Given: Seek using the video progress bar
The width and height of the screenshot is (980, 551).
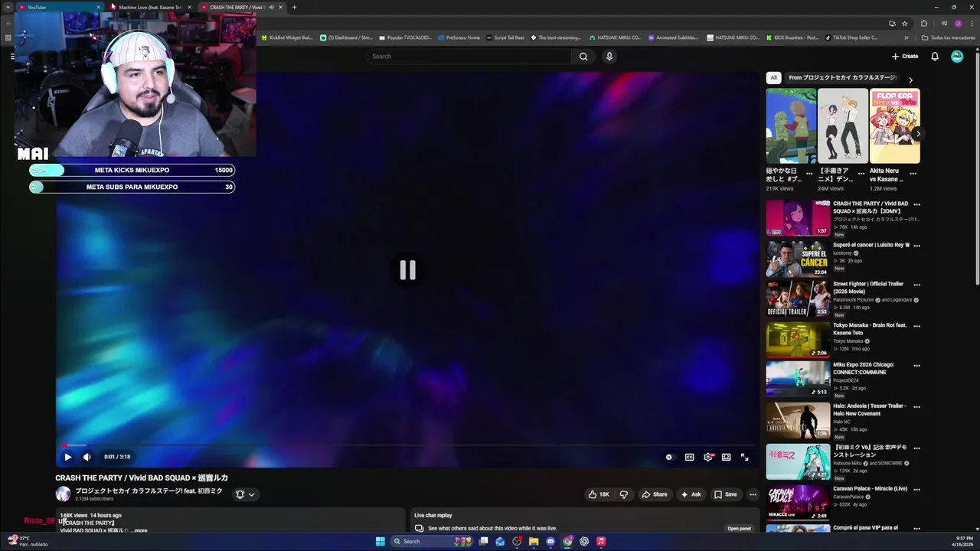Looking at the screenshot, I should 407,445.
